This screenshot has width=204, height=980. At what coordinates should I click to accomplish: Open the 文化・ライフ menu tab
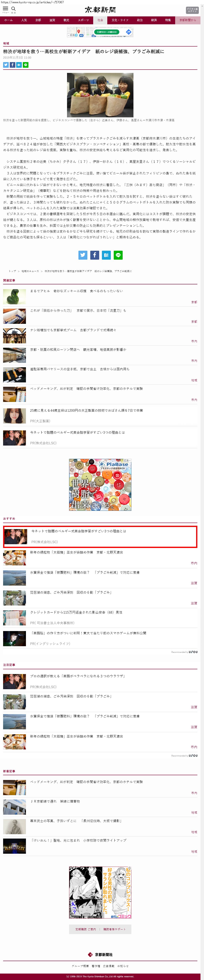click(120, 20)
